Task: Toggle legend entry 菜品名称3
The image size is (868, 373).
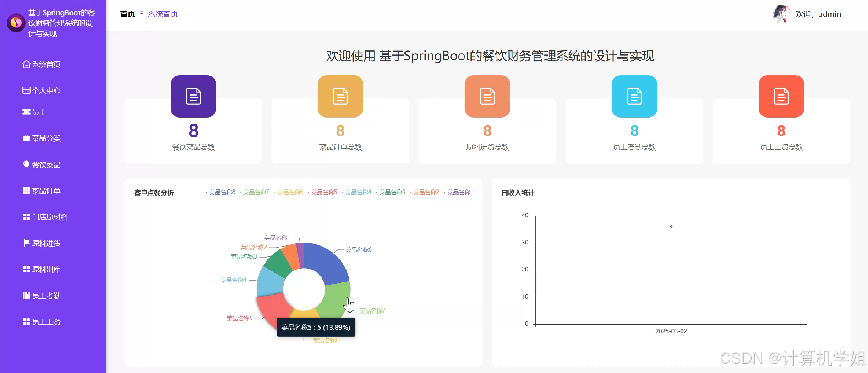Action: pos(391,192)
